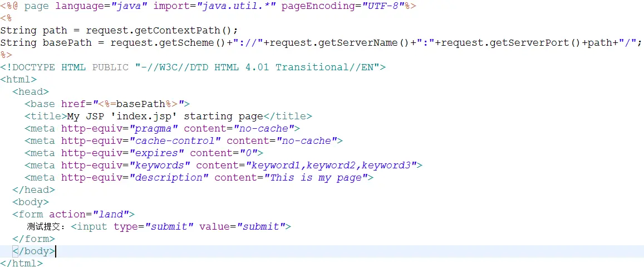The width and height of the screenshot is (644, 267).
Task: Click the 'pageEncoding' attribute in page directive
Action: pos(317,6)
